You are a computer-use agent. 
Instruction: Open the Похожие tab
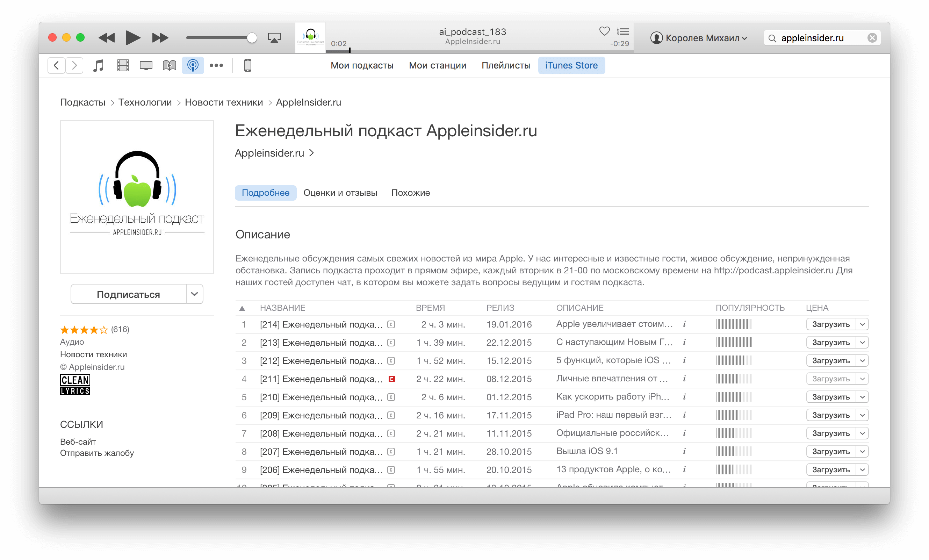tap(410, 193)
